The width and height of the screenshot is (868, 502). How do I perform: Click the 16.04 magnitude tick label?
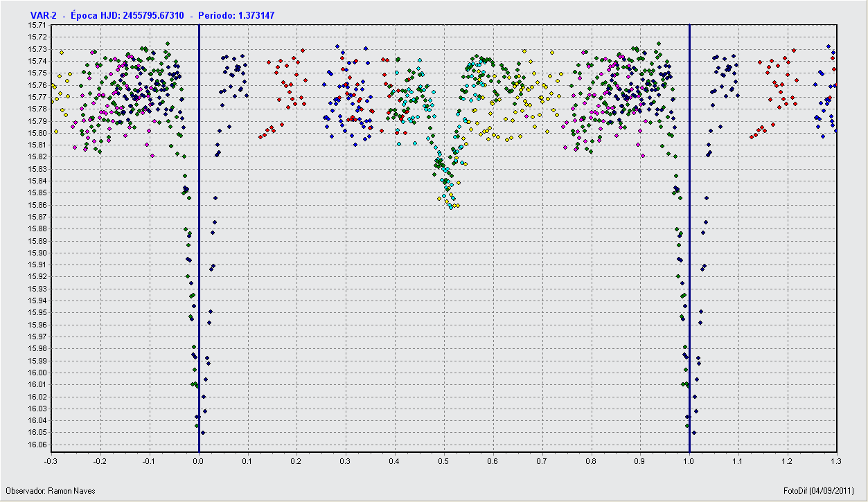click(37, 420)
